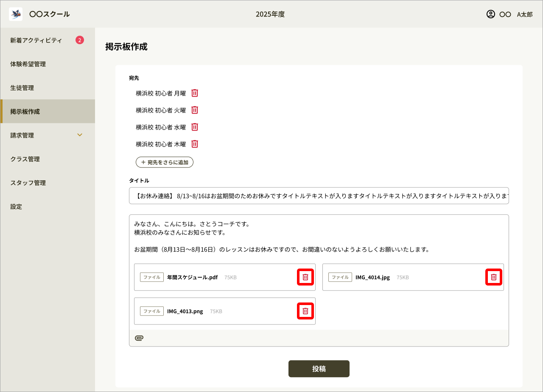Click the red notification badge showing 2
Viewport: 543px width, 392px height.
pos(80,39)
